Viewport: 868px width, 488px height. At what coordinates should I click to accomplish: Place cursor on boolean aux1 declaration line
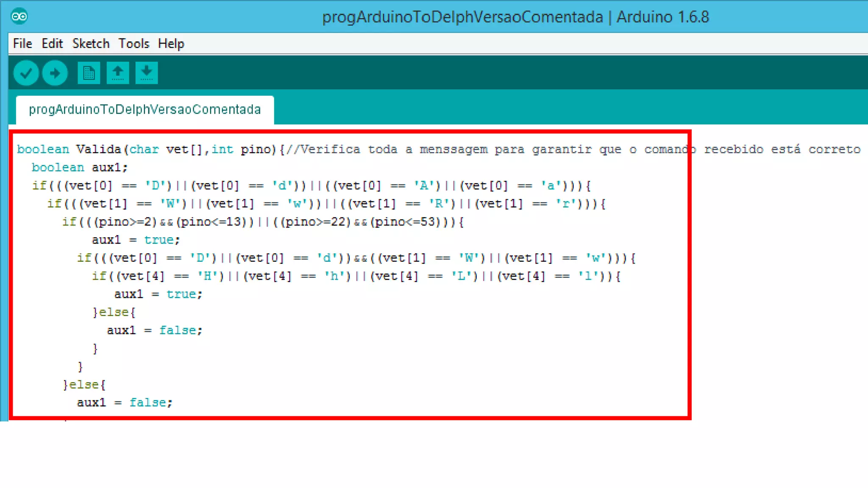click(x=80, y=168)
